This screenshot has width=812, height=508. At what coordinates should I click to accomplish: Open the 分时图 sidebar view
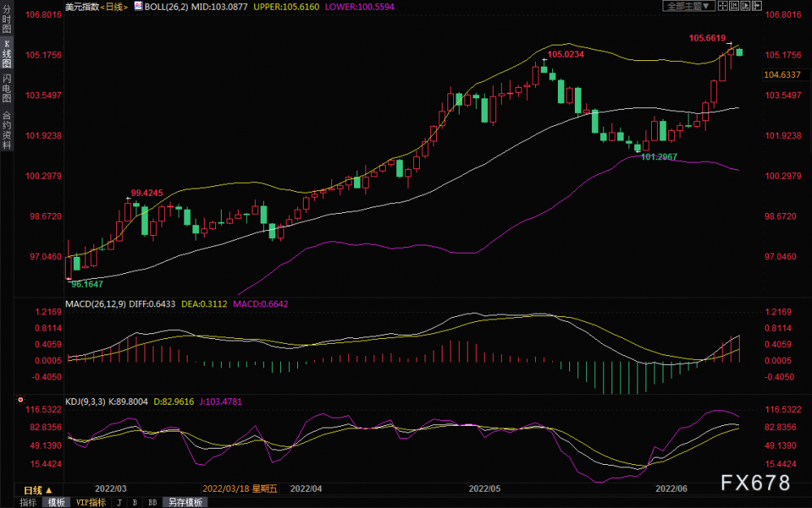click(x=6, y=19)
